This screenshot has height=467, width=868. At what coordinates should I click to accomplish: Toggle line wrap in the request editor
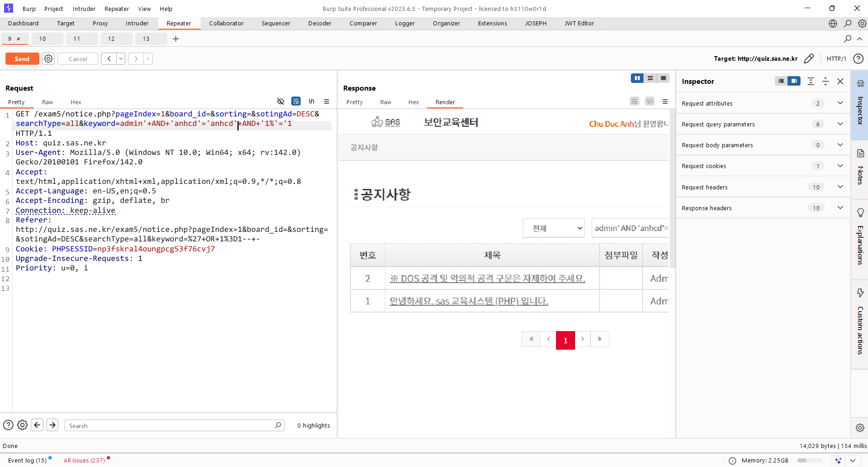[296, 101]
